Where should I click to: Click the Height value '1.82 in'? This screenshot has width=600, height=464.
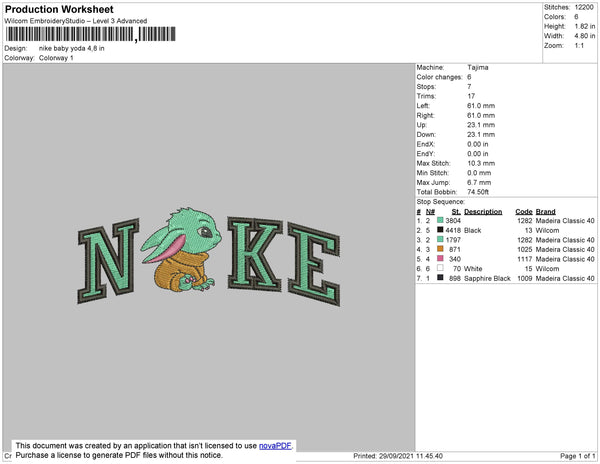click(x=585, y=26)
